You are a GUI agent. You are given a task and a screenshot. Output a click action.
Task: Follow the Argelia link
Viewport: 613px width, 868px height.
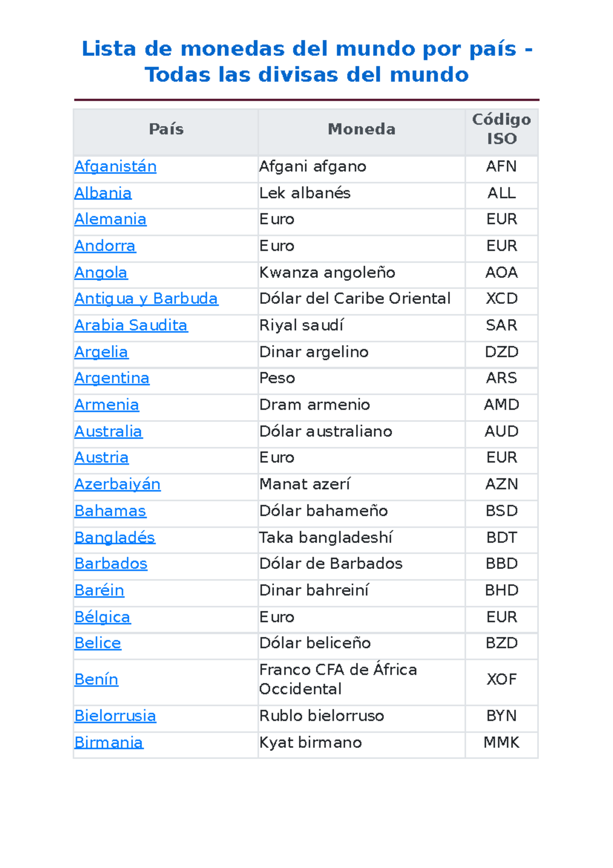pyautogui.click(x=101, y=352)
